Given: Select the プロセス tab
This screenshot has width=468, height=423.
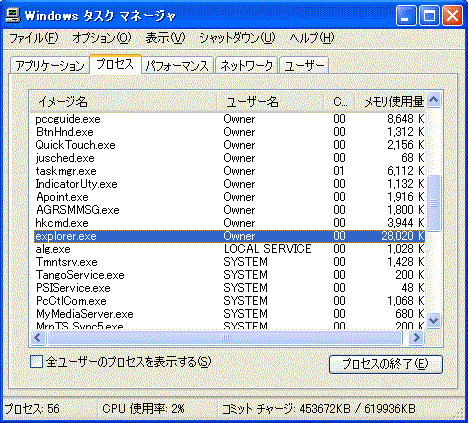Looking at the screenshot, I should [x=115, y=64].
